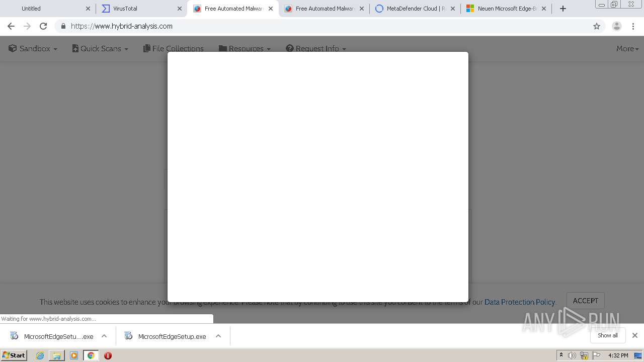
Task: Open a new browser tab
Action: (x=563, y=9)
